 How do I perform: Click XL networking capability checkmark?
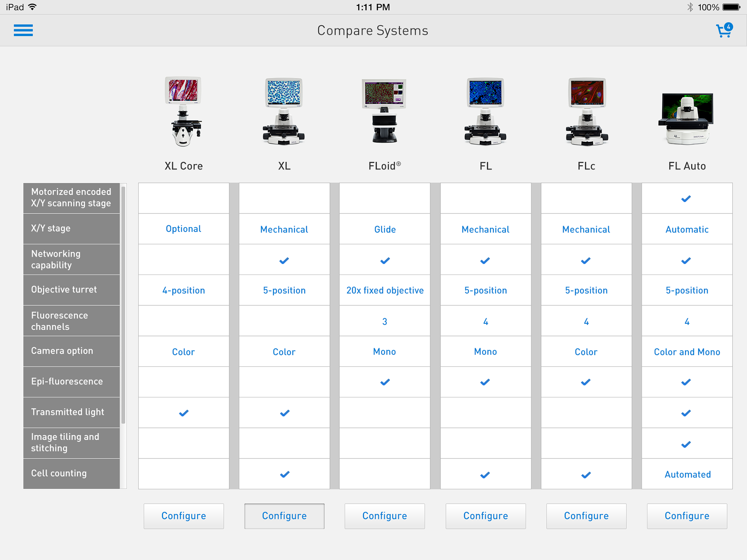point(284,261)
